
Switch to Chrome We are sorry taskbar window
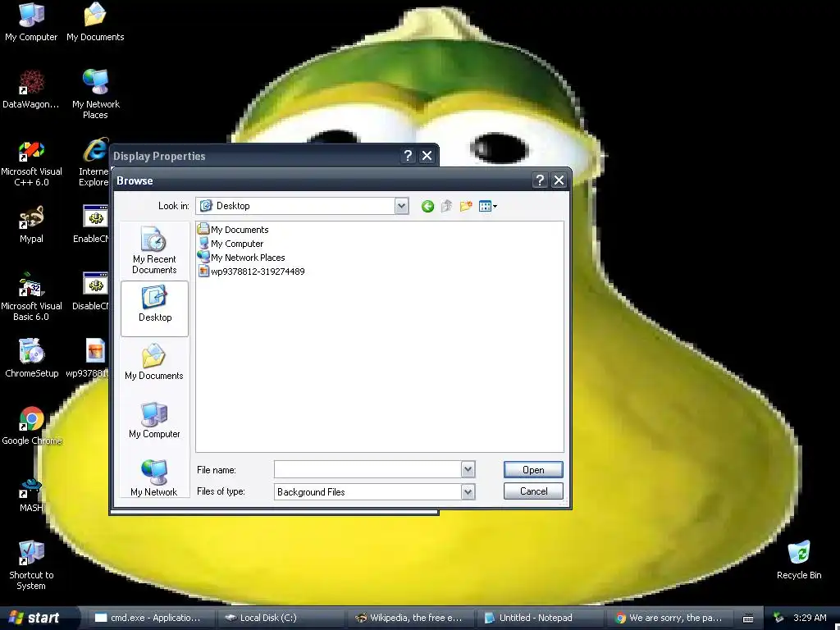tap(669, 618)
